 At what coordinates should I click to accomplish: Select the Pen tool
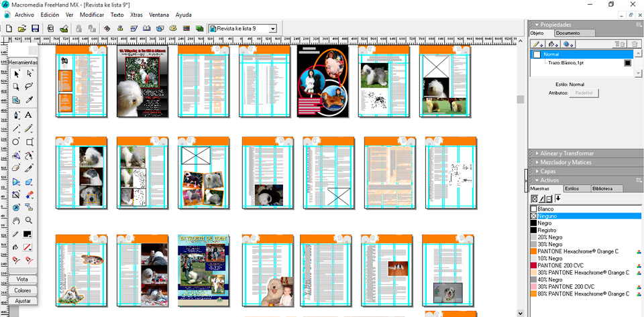16,115
